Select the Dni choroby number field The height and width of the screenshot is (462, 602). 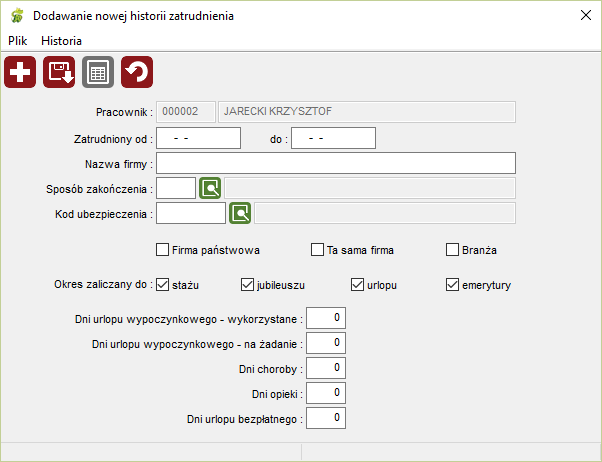(x=326, y=368)
